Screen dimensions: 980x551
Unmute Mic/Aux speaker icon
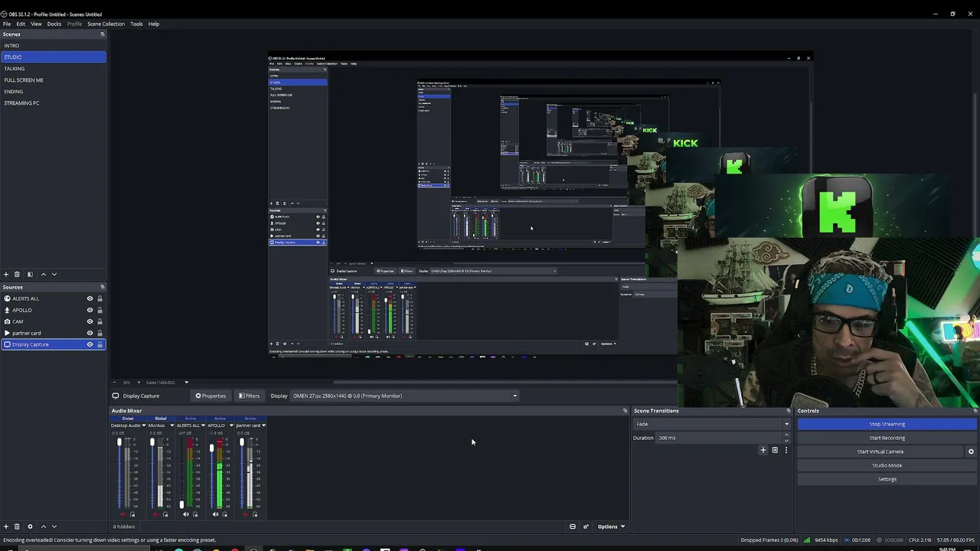click(155, 514)
